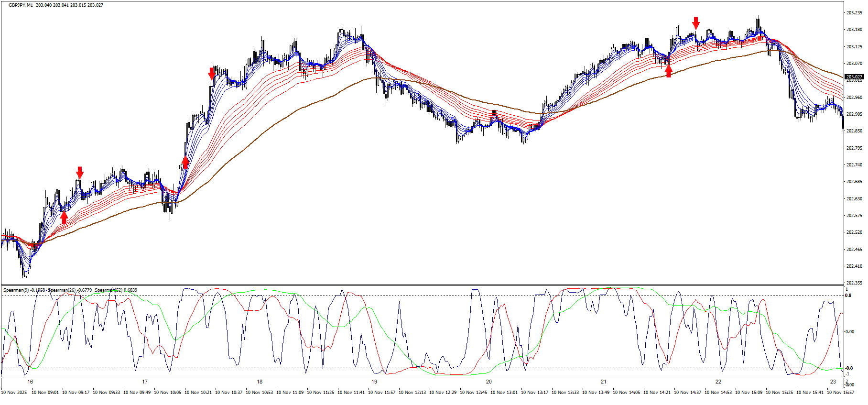Select the second red up arrow from left

click(x=185, y=163)
